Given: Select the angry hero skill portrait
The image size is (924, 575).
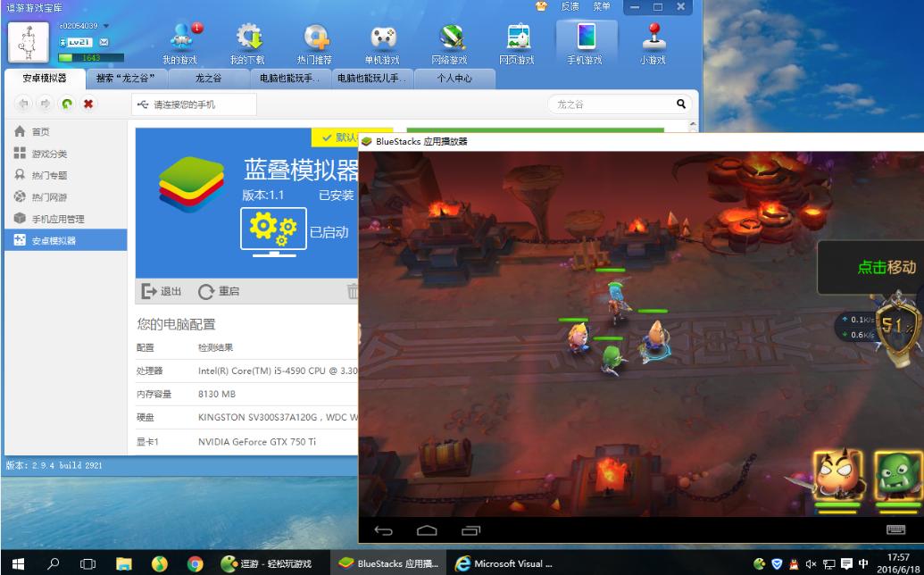Looking at the screenshot, I should click(x=838, y=475).
